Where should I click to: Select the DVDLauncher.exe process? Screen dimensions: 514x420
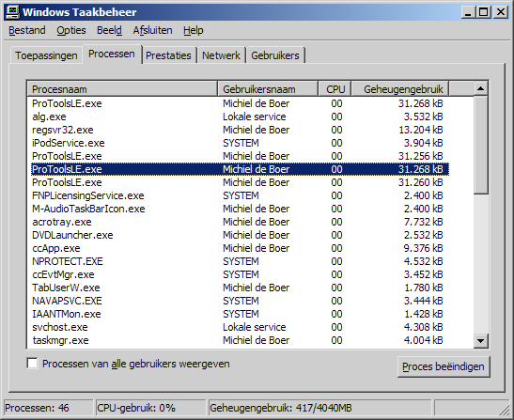coord(239,235)
